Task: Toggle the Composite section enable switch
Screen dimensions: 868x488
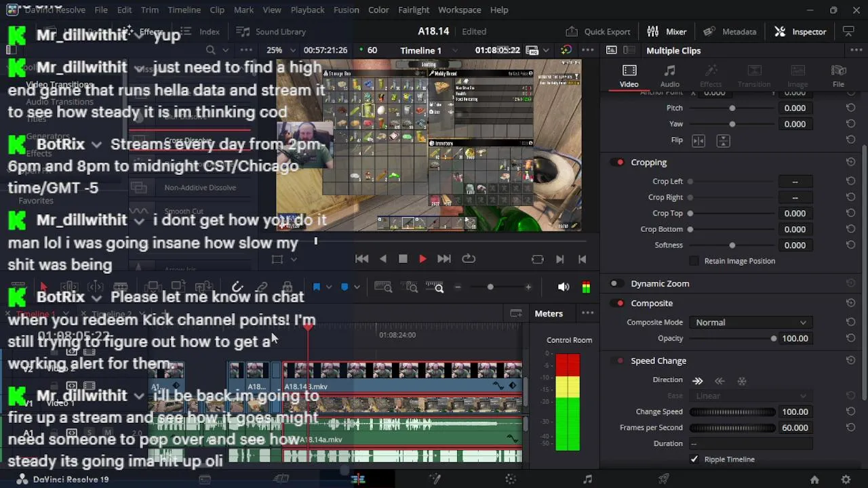Action: click(x=617, y=304)
